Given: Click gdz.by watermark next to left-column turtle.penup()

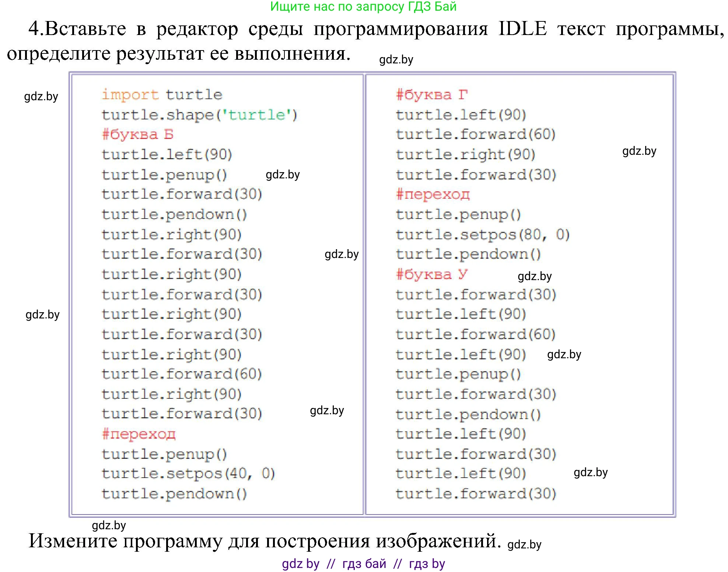Looking at the screenshot, I should tap(283, 174).
